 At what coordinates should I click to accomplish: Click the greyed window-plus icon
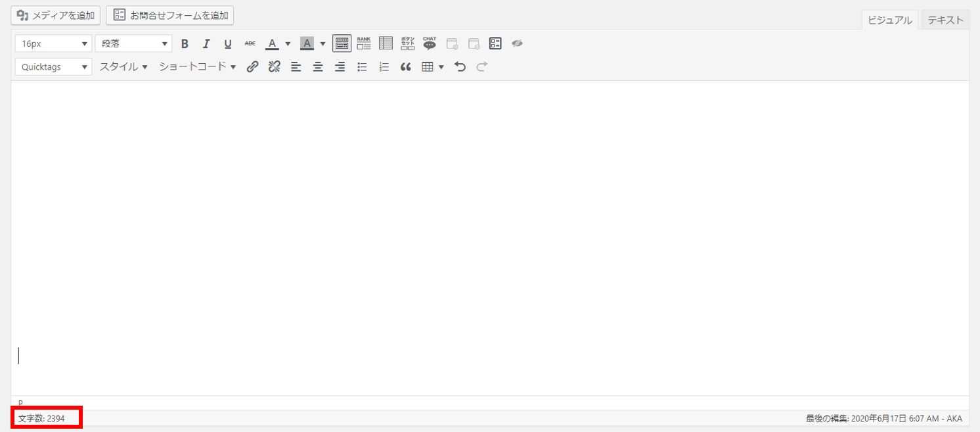click(x=452, y=44)
